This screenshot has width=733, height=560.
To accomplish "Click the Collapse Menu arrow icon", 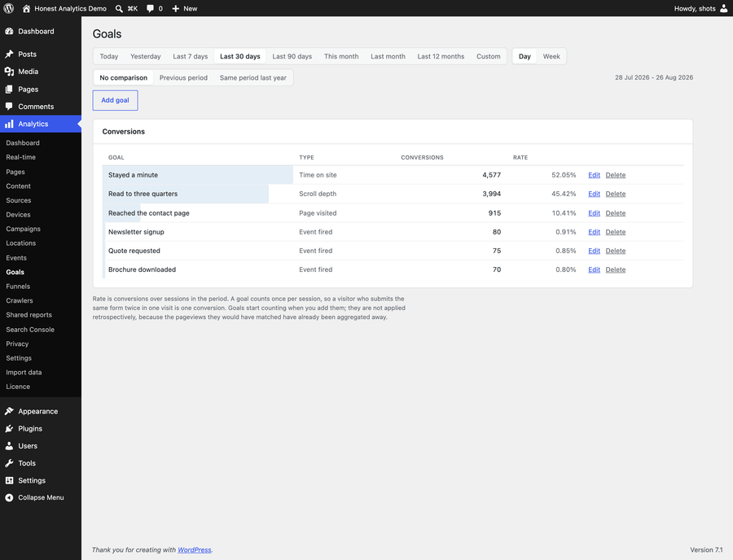I will [9, 497].
